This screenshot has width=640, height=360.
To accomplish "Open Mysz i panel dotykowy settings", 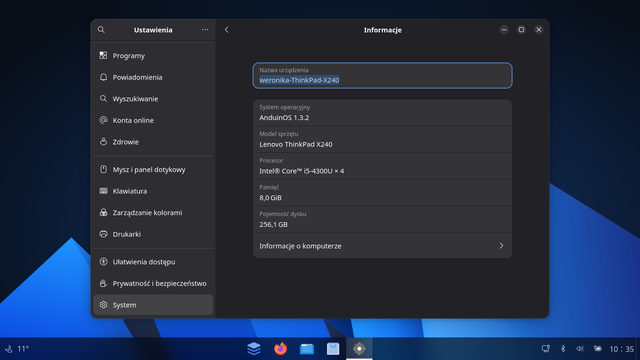I will click(x=153, y=169).
